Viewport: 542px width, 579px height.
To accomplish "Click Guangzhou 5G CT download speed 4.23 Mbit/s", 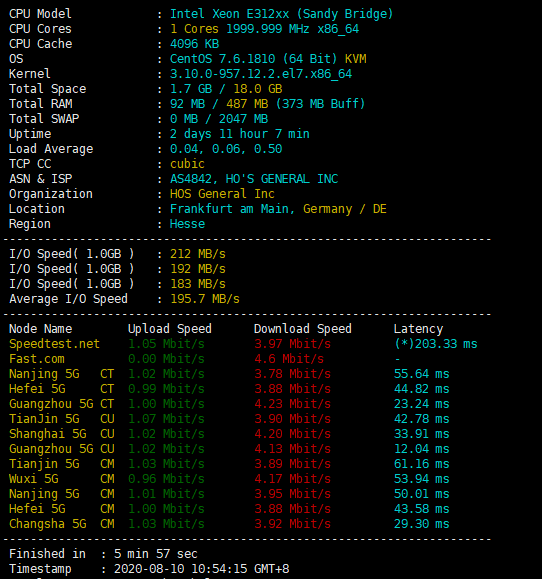I will coord(292,404).
